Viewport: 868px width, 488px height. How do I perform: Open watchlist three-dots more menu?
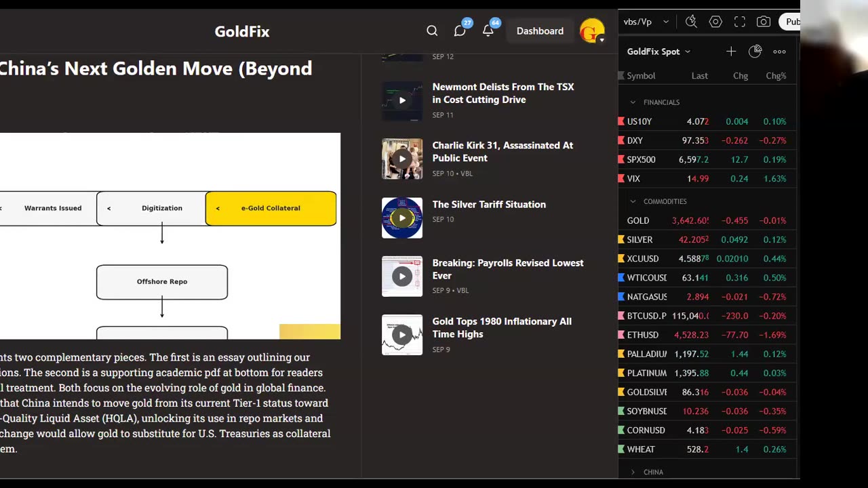pyautogui.click(x=779, y=52)
